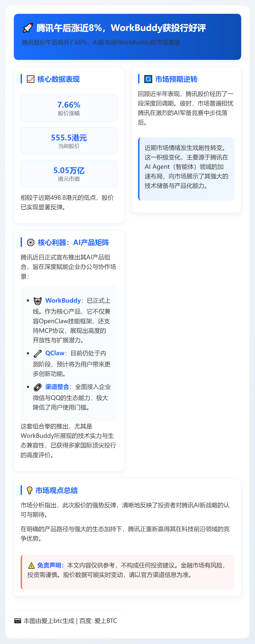Click the refresh icon beside 市场预期逆转

(148, 79)
